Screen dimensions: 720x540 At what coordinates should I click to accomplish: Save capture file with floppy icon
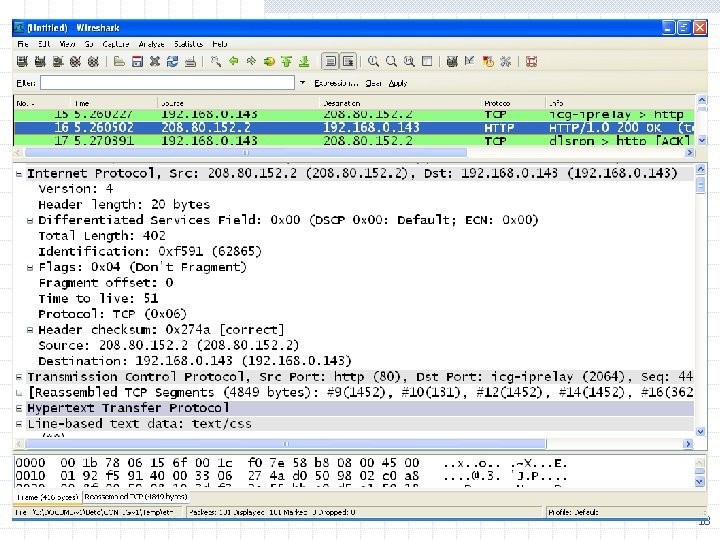tap(137, 61)
